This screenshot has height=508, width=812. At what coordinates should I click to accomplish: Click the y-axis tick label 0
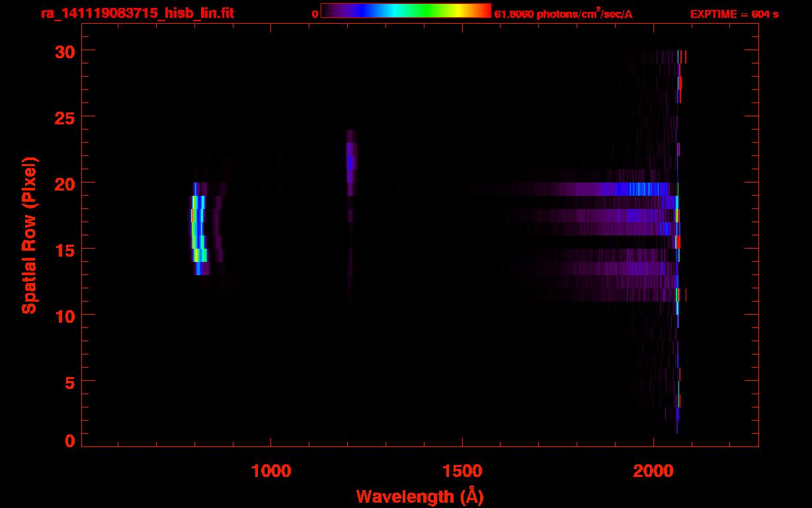point(69,441)
